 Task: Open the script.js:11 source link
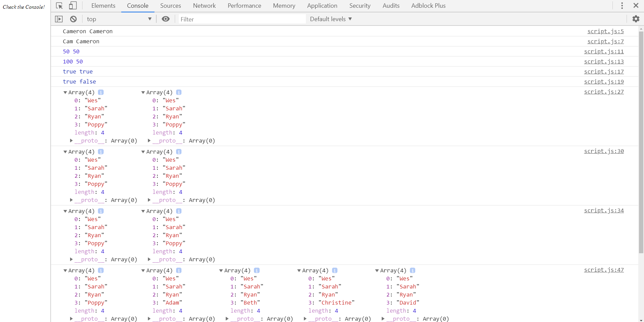click(604, 51)
